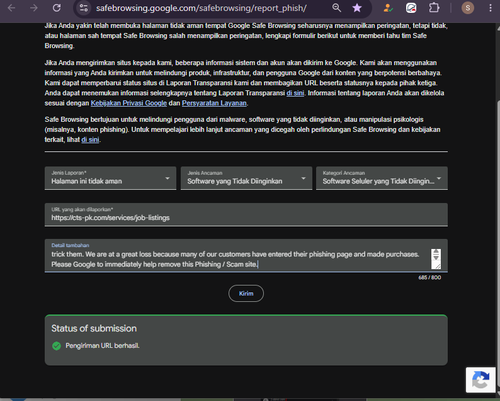Click the browser address bar URL
The image size is (500, 401).
[x=201, y=8]
